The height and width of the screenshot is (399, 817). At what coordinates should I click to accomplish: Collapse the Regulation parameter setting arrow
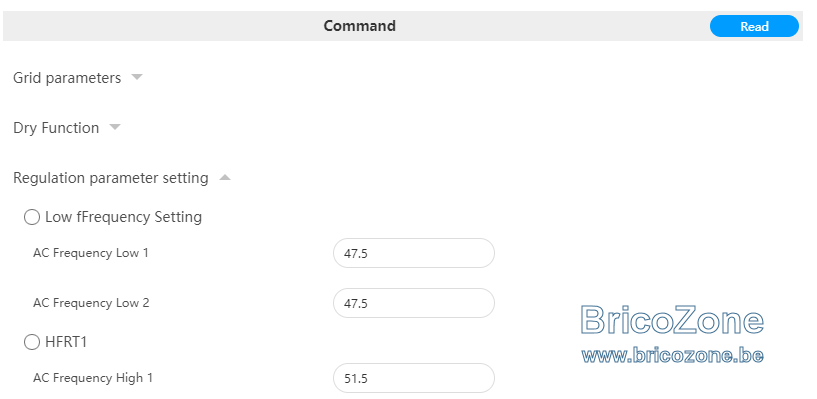225,177
